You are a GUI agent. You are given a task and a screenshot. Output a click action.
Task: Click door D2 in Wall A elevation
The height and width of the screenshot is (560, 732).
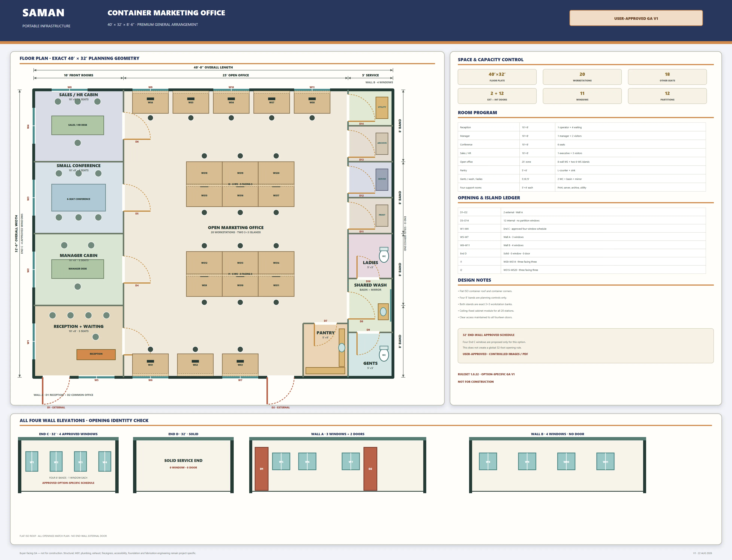370,469
